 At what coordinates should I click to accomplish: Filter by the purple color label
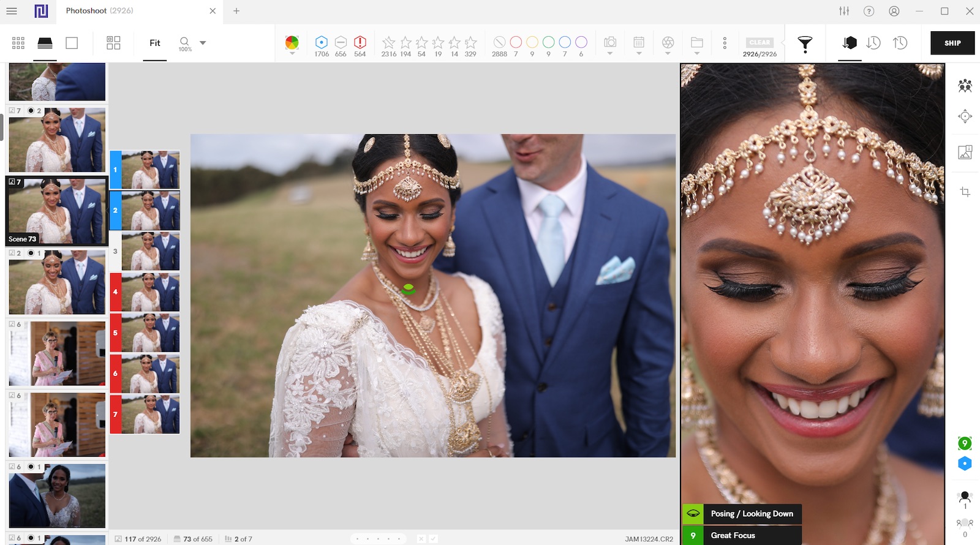(581, 42)
